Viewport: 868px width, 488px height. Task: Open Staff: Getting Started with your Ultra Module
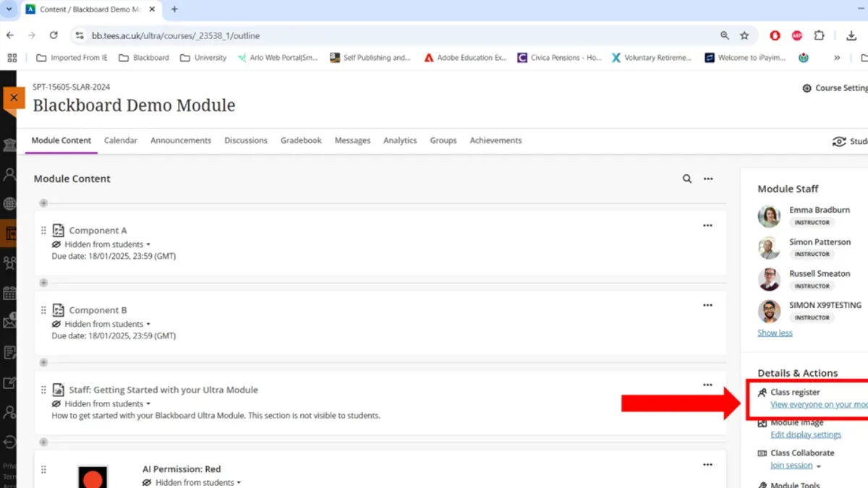[x=163, y=390]
